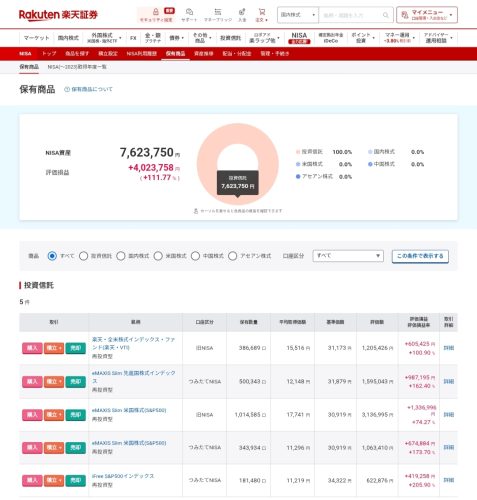Switch to the NISA利用履歴 tab
The height and width of the screenshot is (500, 477).
click(x=142, y=54)
